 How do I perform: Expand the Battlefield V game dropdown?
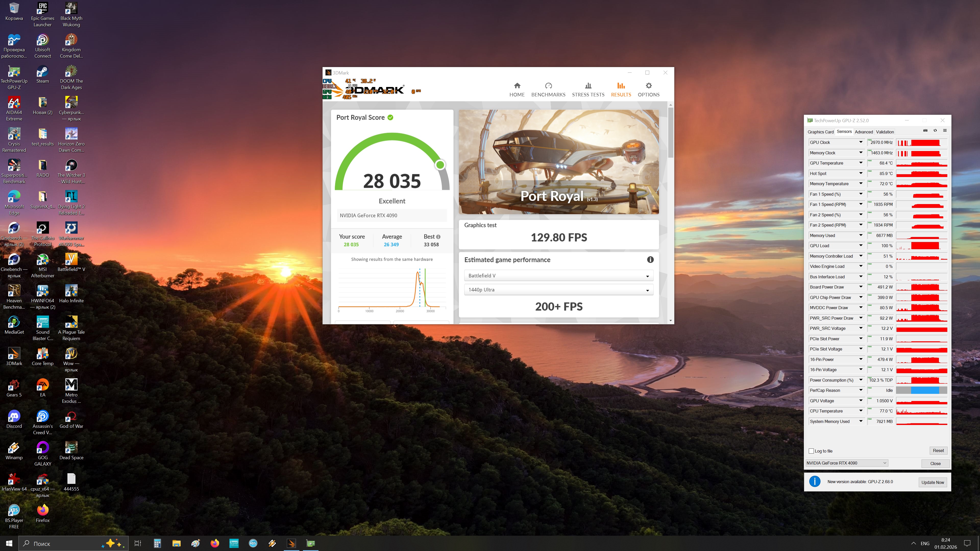point(558,276)
